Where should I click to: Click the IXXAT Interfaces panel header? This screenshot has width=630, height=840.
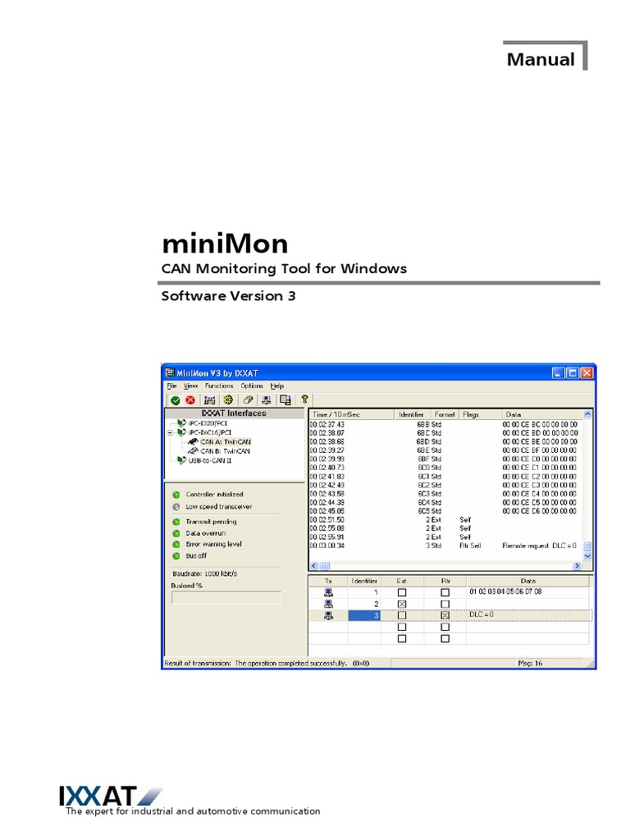[x=234, y=413]
